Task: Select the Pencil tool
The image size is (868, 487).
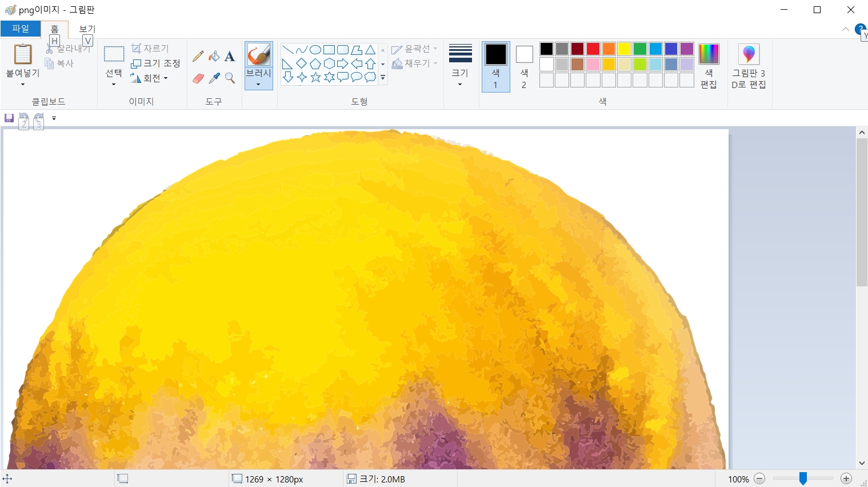Action: click(x=198, y=56)
